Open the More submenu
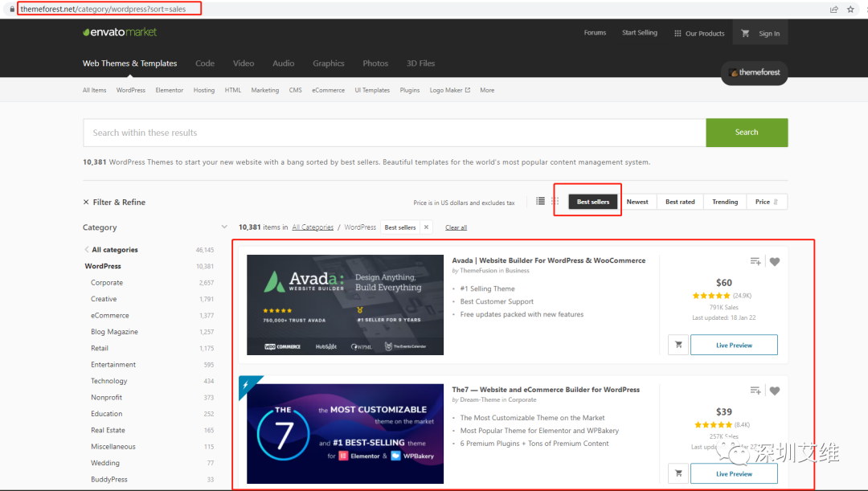This screenshot has height=491, width=868. [487, 90]
